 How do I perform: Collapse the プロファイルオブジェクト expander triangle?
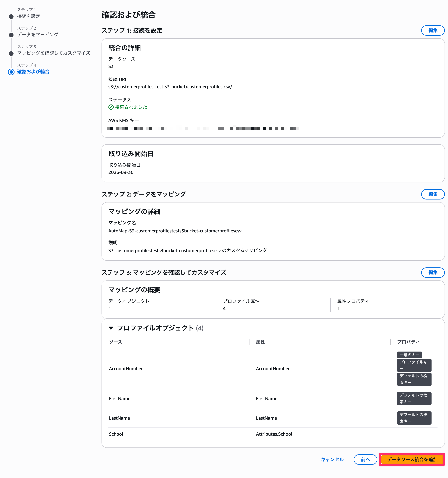(111, 328)
